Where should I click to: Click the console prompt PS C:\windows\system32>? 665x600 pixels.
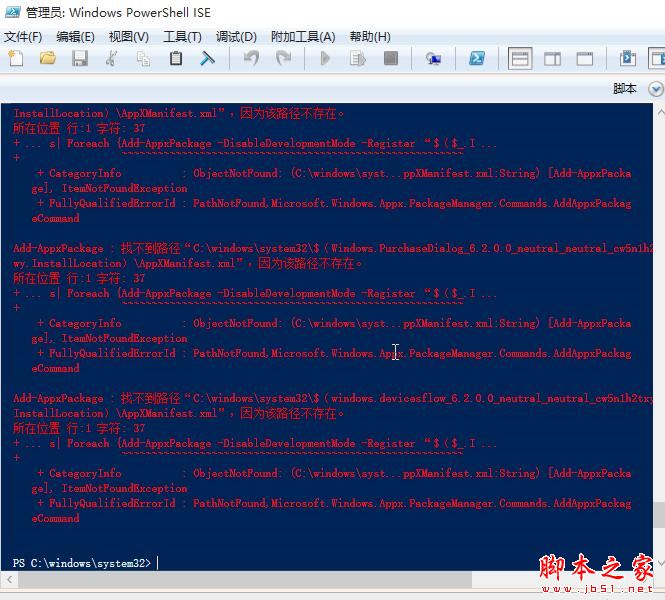click(x=82, y=563)
